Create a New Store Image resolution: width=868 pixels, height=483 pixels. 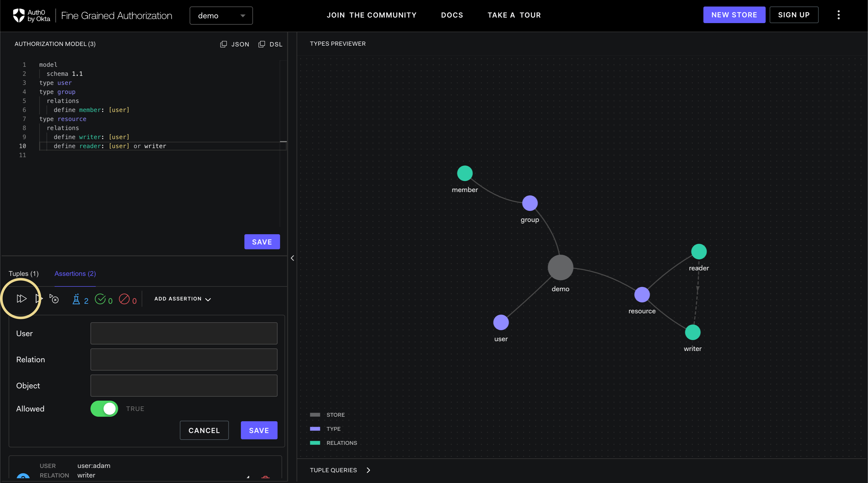(x=734, y=15)
